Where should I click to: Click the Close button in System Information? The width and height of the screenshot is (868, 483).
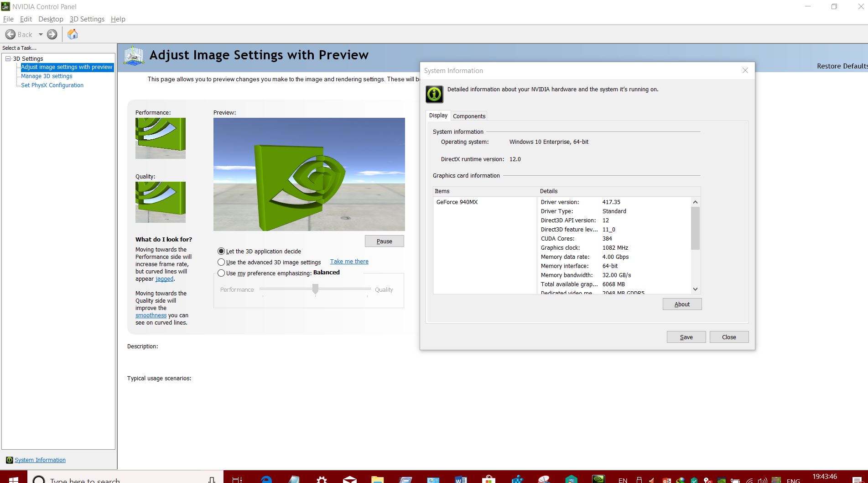click(729, 337)
